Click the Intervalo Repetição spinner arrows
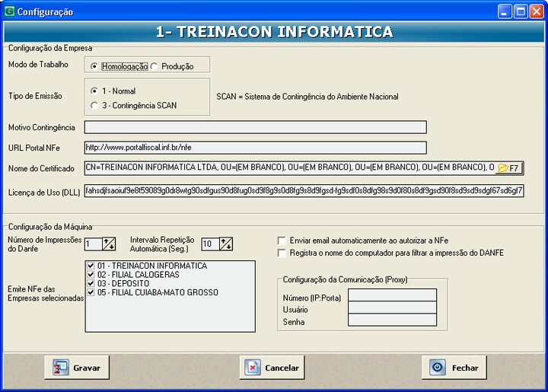Screen dimensions: 548x392 pyautogui.click(x=226, y=244)
